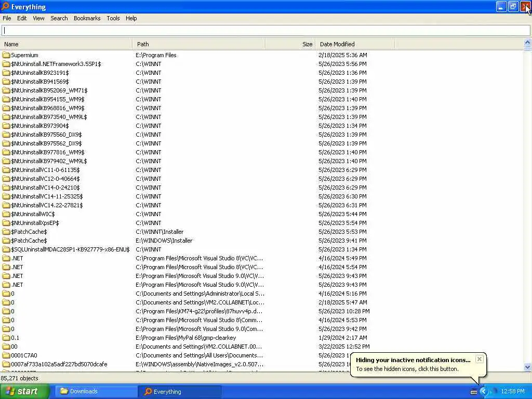Viewport: 532px width, 399px height.
Task: Sort results by the Size column
Action: [290, 44]
